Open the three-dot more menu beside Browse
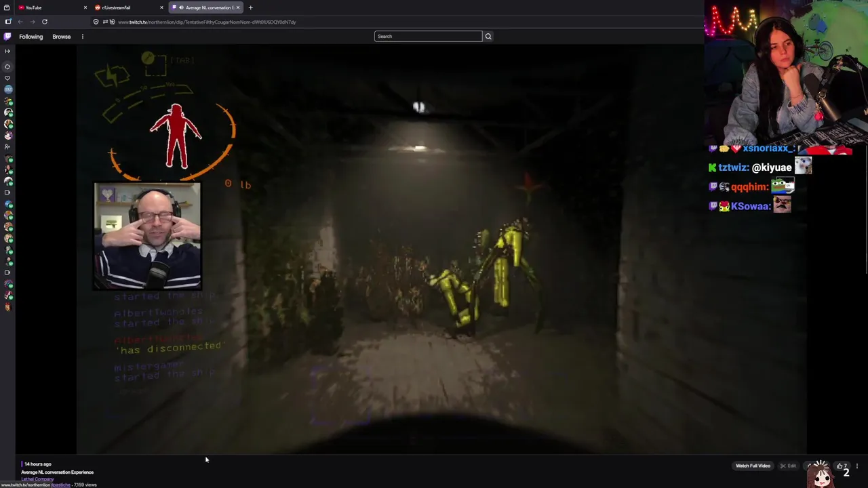Screen dimensions: 868x488 82,37
